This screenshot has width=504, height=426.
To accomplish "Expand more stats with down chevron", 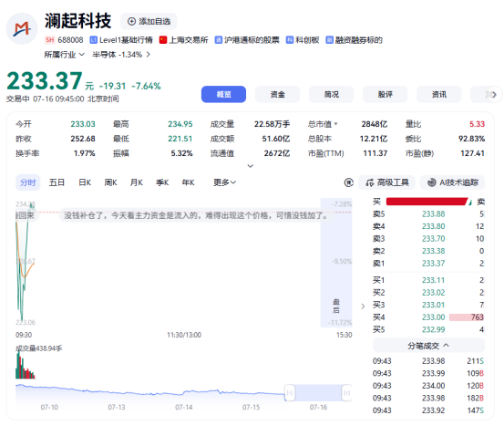I will pos(251,166).
